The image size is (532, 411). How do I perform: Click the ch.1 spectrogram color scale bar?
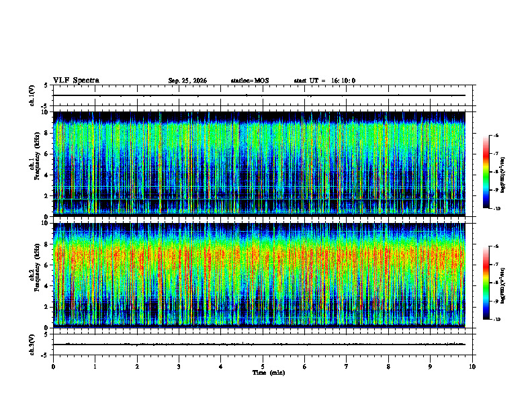coord(486,172)
